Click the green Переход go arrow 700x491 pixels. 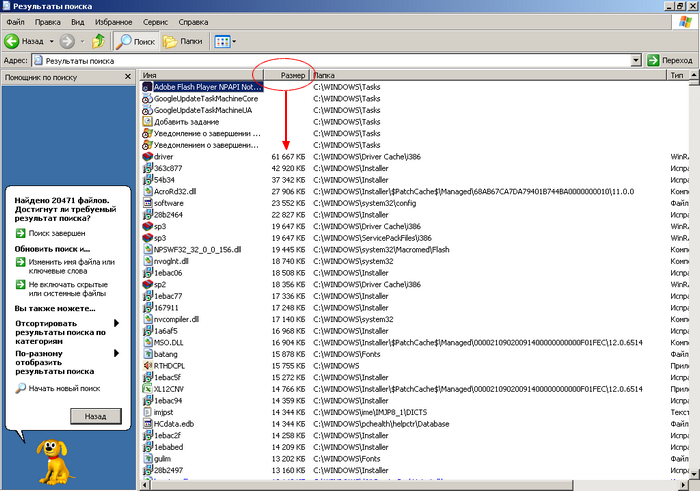tap(653, 60)
